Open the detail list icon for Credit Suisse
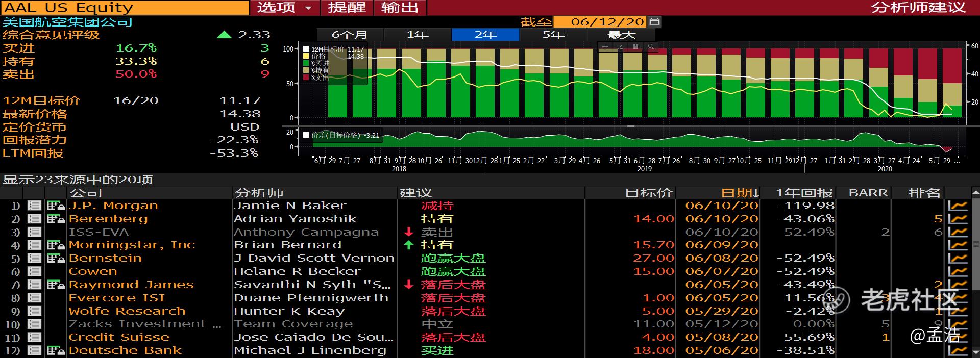The width and height of the screenshot is (980, 358). coord(34,337)
